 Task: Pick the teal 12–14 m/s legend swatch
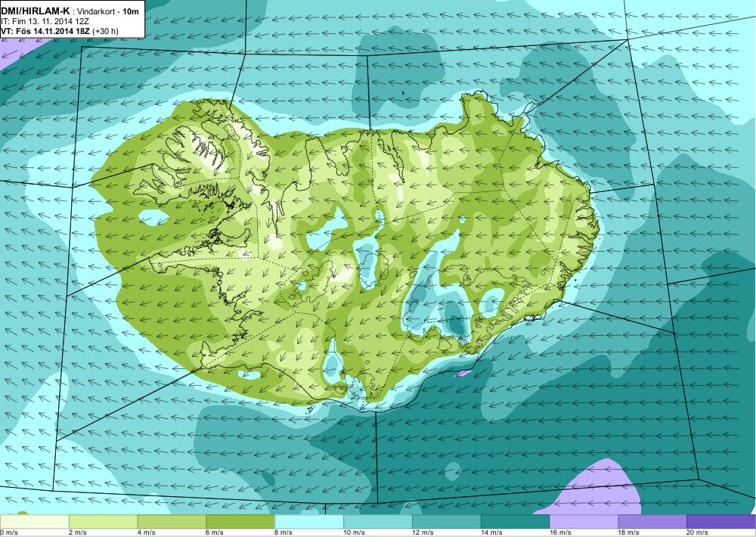tap(447, 522)
